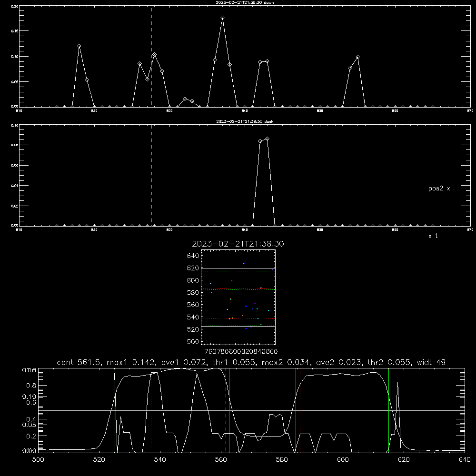Click the blue dotted threshold line in bottom plot
This screenshot has width=476, height=476.
click(x=251, y=422)
